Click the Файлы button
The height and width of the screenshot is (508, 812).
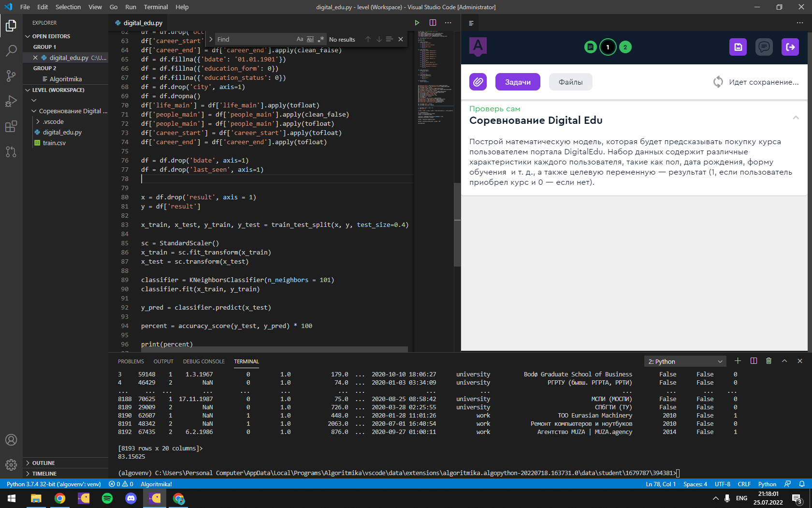(x=570, y=82)
